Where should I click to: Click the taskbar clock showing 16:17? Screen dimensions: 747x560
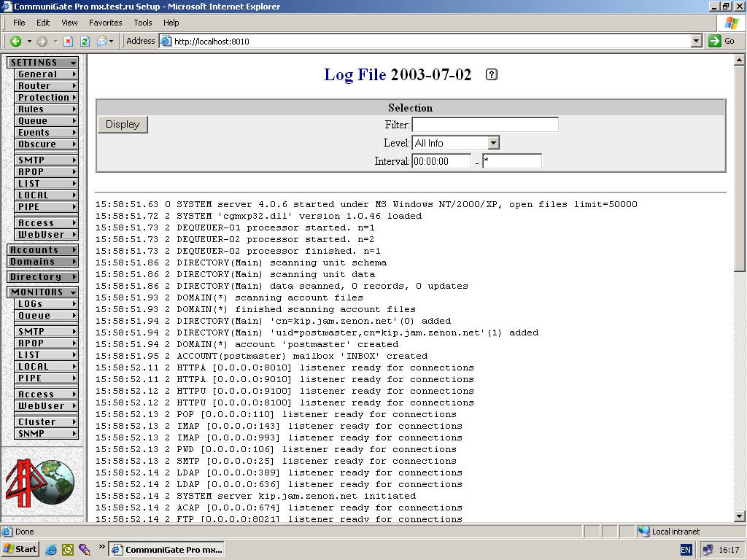click(729, 550)
